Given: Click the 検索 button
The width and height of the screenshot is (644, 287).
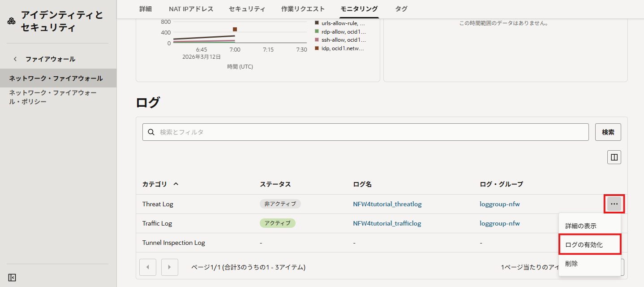Looking at the screenshot, I should coord(608,132).
